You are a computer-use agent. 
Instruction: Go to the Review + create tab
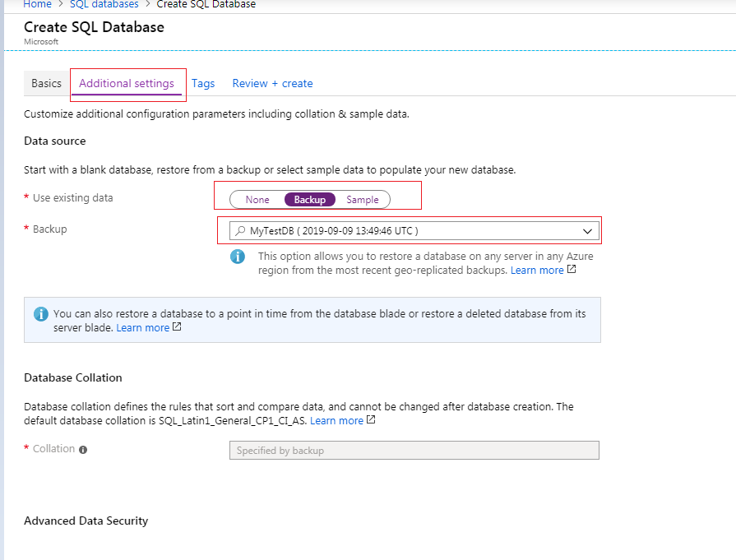(x=272, y=83)
